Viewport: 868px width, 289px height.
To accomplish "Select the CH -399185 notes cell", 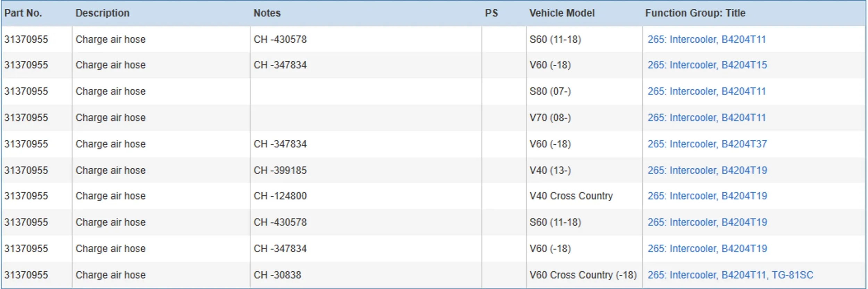I will [x=280, y=171].
